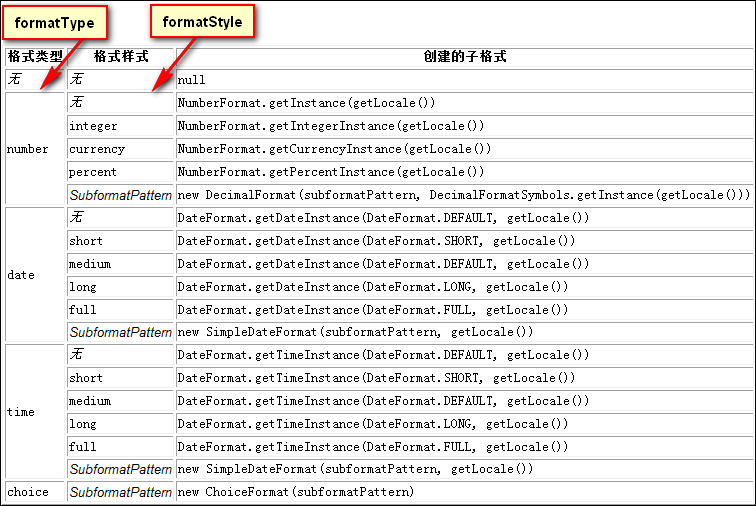756x506 pixels.
Task: Click short beside getDateInstance SHORT
Action: (121, 241)
